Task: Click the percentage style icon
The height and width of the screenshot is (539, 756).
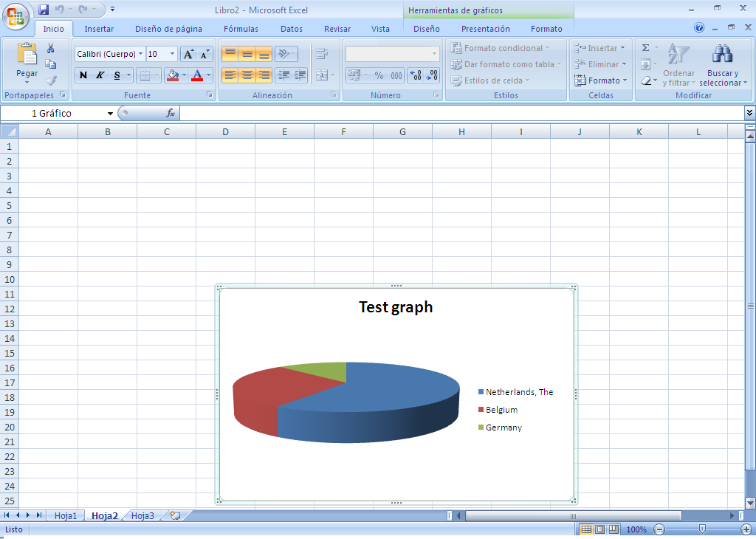Action: 379,75
